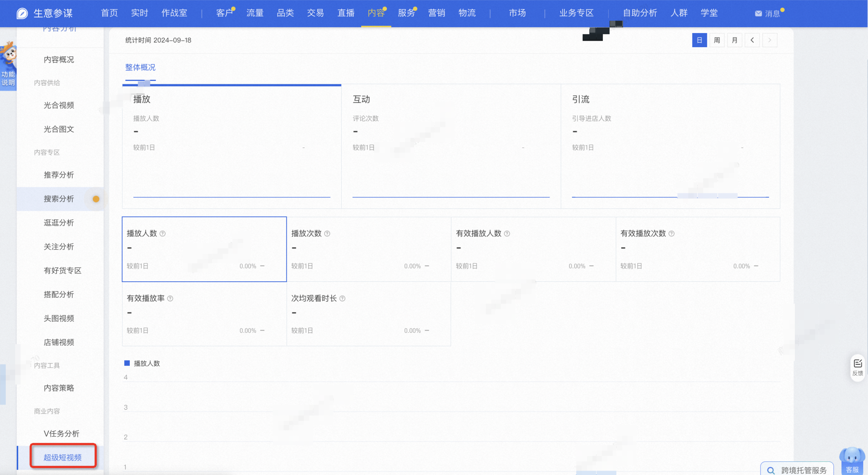Open the 消息 envelope icon

tap(758, 13)
